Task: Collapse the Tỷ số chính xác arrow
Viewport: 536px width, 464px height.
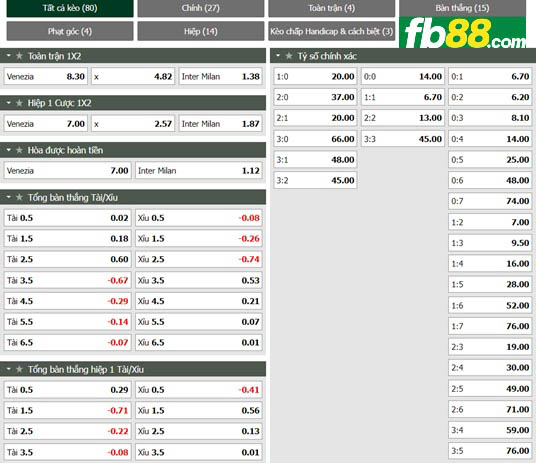Action: tap(278, 55)
